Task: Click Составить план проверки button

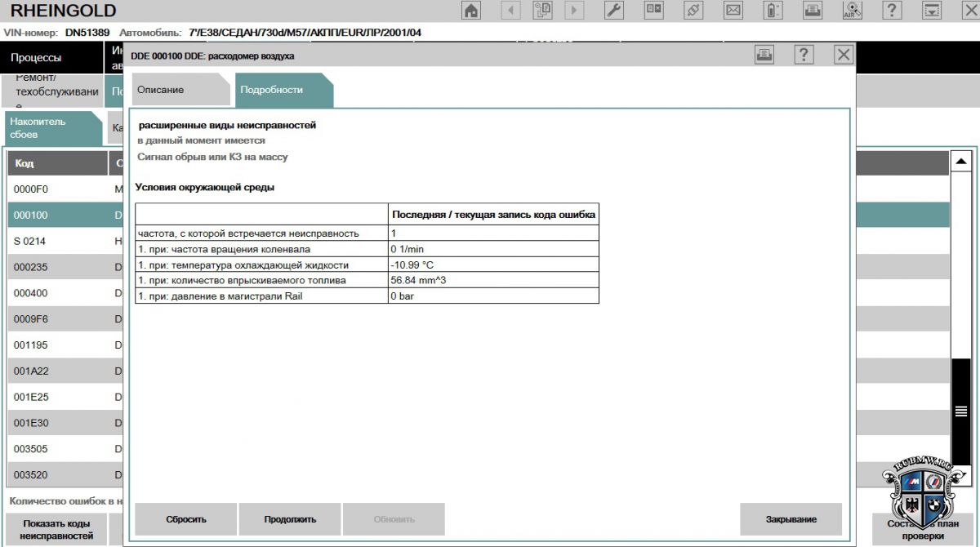Action: tap(923, 530)
